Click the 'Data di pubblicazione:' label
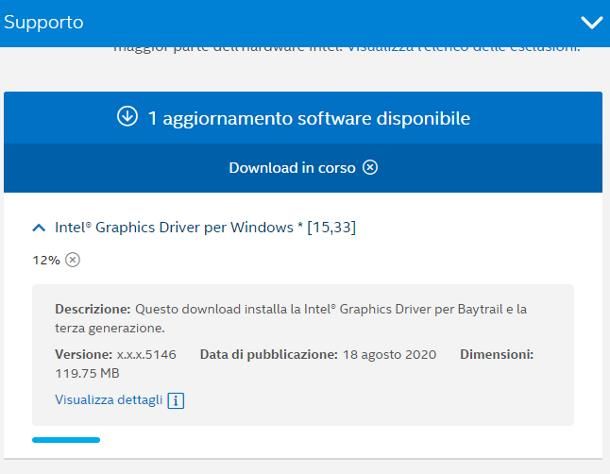 point(269,355)
